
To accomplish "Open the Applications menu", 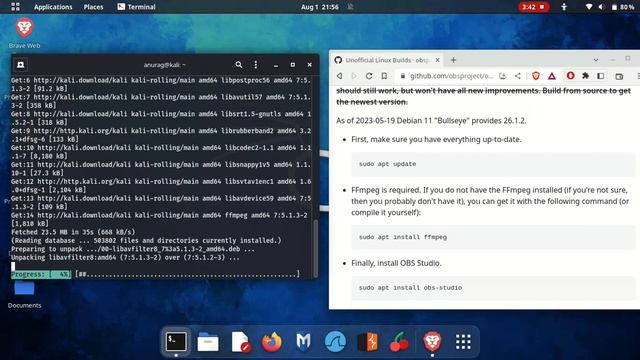I will pyautogui.click(x=53, y=7).
